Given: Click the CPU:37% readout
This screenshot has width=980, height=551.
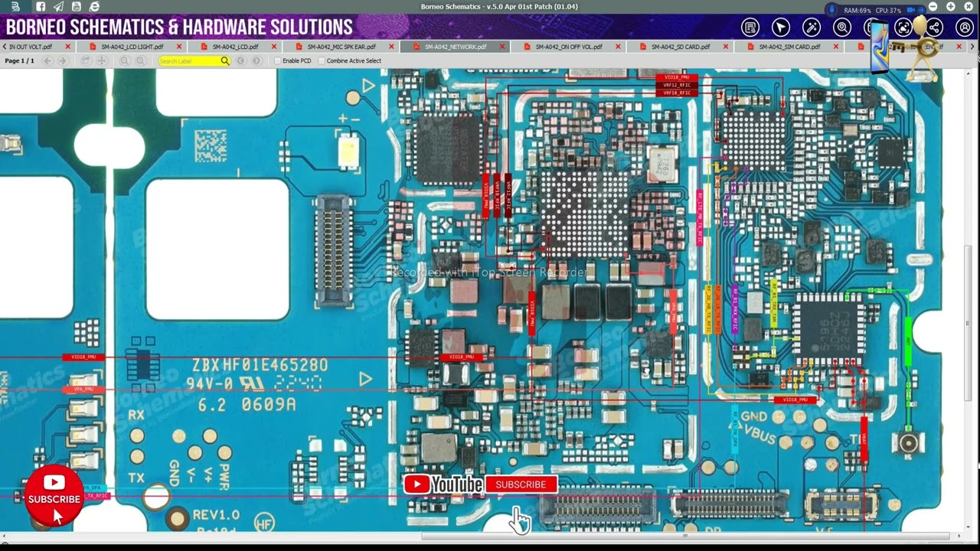Looking at the screenshot, I should click(889, 10).
